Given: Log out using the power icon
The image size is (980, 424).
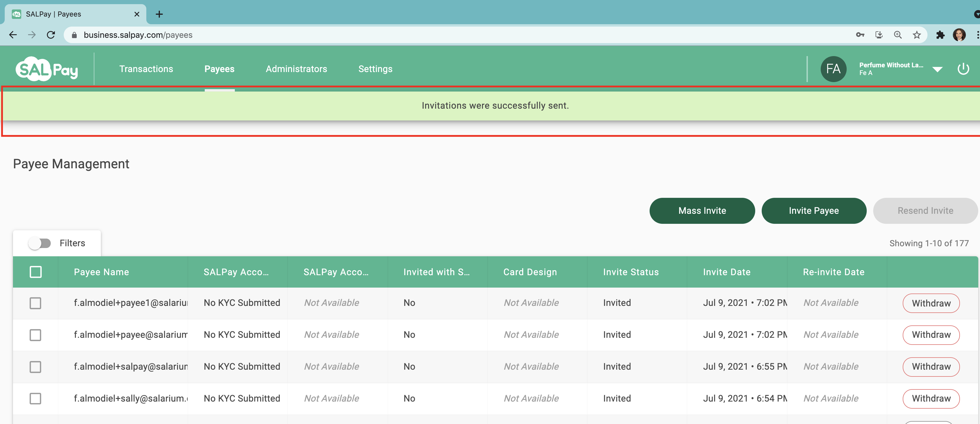Looking at the screenshot, I should coord(963,69).
